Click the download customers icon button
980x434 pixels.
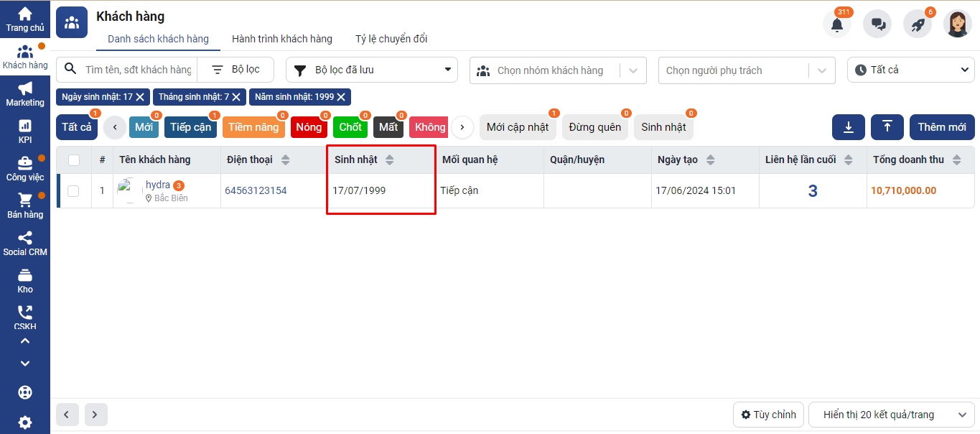click(x=849, y=127)
